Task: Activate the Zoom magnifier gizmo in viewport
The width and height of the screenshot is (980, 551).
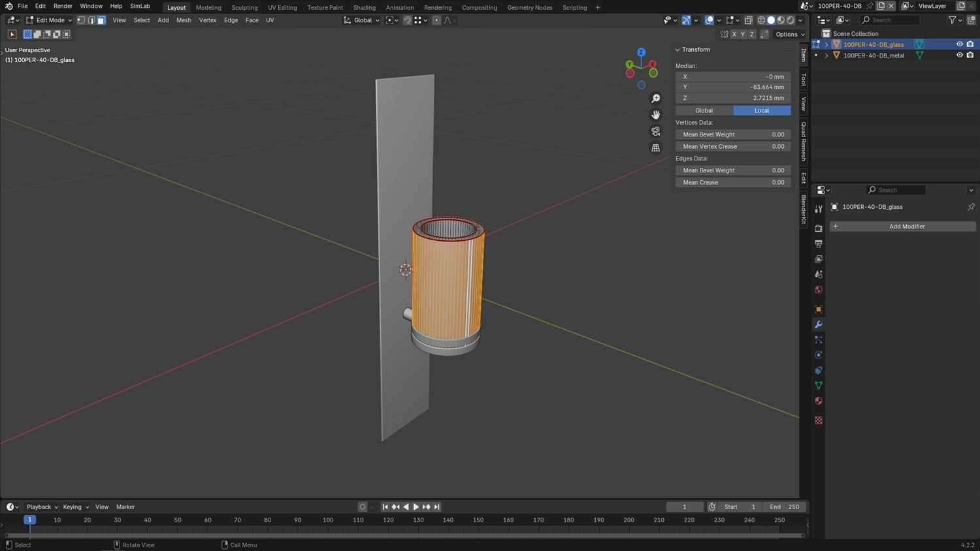Action: click(655, 98)
